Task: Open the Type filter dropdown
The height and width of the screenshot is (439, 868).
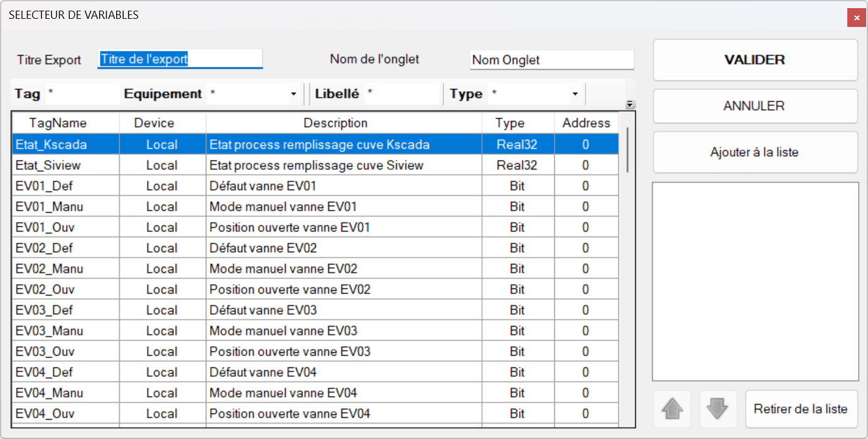Action: [575, 93]
